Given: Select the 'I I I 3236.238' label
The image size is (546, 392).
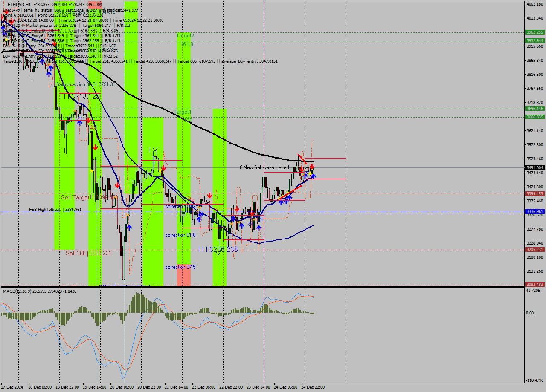Looking at the screenshot, I should [218, 249].
